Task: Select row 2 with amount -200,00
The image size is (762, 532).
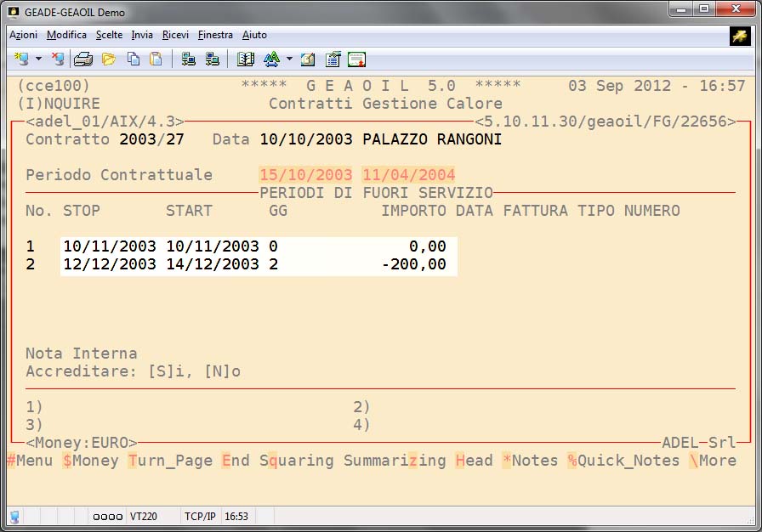Action: pyautogui.click(x=259, y=265)
